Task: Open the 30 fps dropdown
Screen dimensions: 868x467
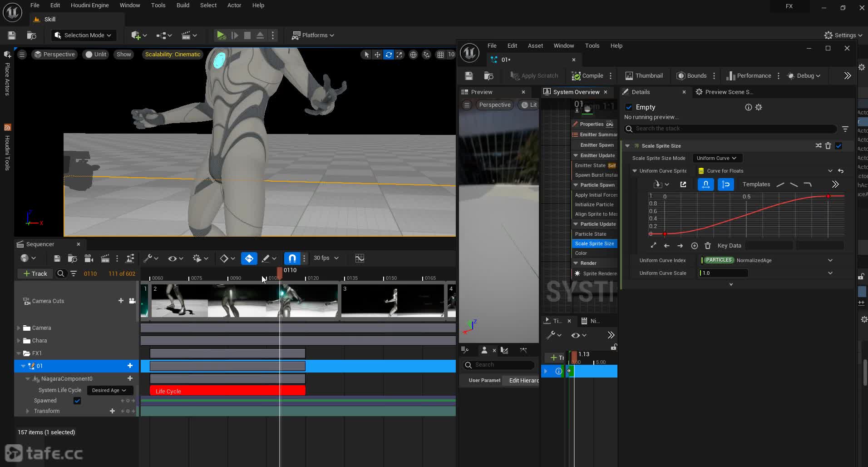Action: [x=326, y=258]
